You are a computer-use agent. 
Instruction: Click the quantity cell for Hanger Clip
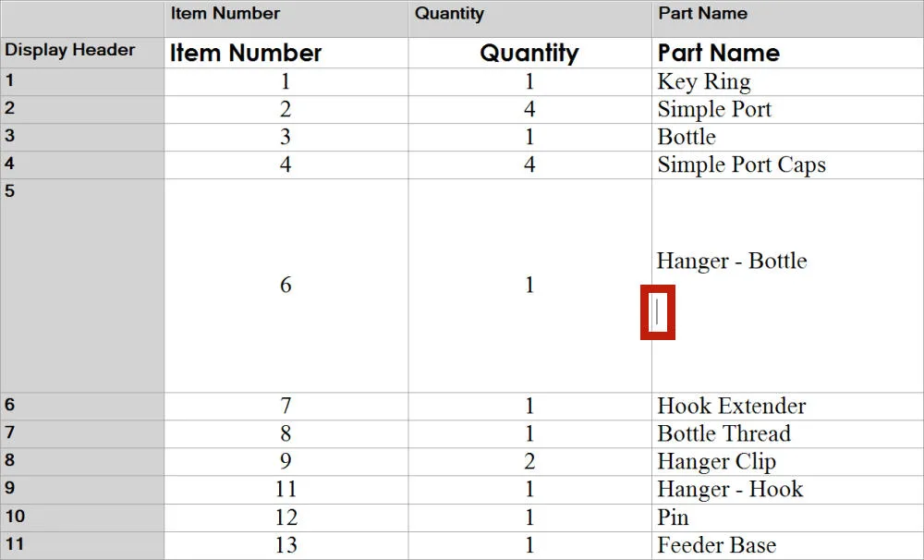529,462
